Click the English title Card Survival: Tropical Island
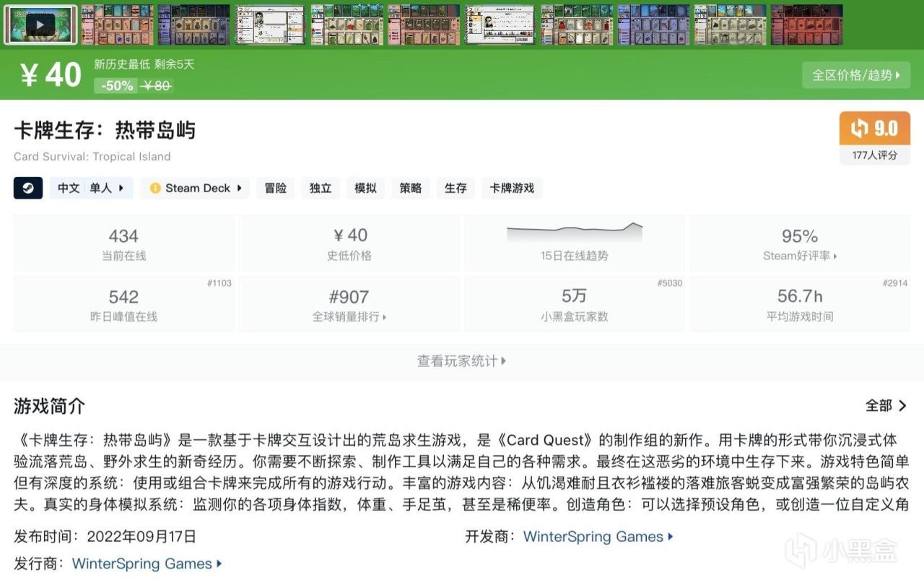This screenshot has height=583, width=924. [92, 156]
